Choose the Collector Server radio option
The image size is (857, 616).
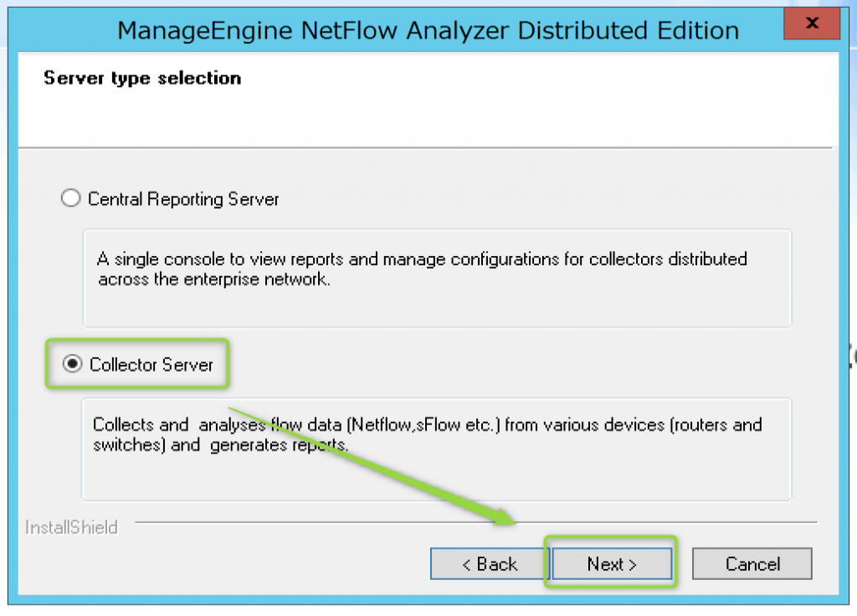tap(74, 365)
